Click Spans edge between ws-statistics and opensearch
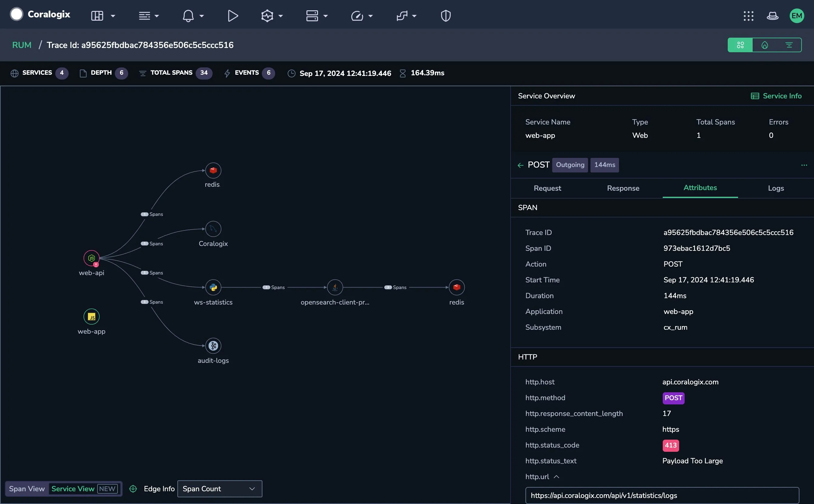Image resolution: width=814 pixels, height=504 pixels. point(273,287)
